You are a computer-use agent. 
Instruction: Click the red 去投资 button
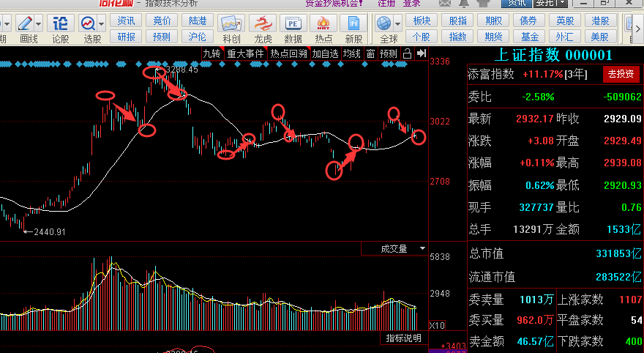coord(621,74)
